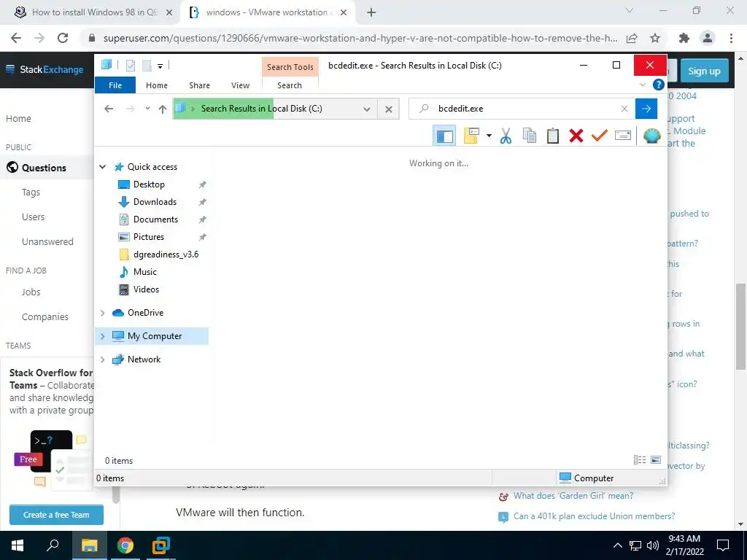This screenshot has height=560, width=747.
Task: Open Can a 401k plan exclude Union link
Action: (594, 516)
